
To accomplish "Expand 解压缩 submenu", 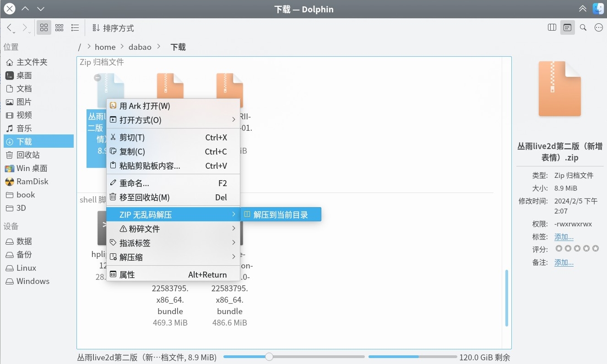I will coord(173,257).
